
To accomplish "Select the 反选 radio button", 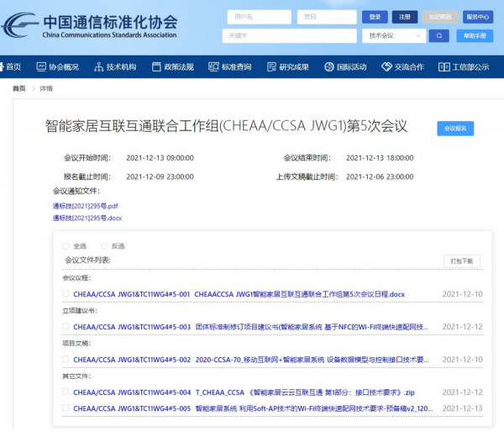I will [x=104, y=246].
